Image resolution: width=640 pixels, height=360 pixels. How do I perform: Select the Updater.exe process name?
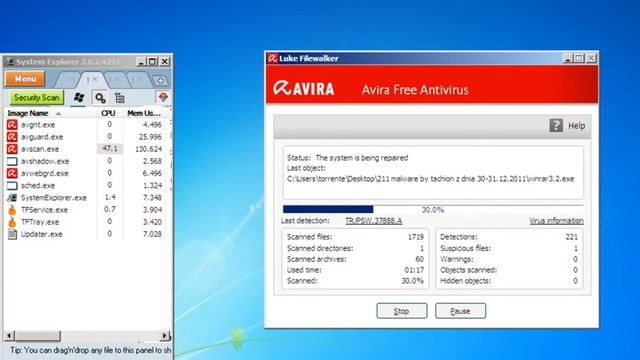pos(42,234)
